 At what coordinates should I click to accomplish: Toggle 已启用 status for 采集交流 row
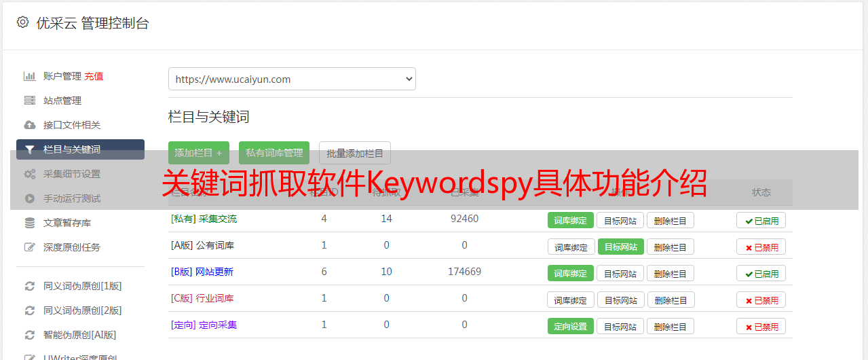(x=761, y=220)
